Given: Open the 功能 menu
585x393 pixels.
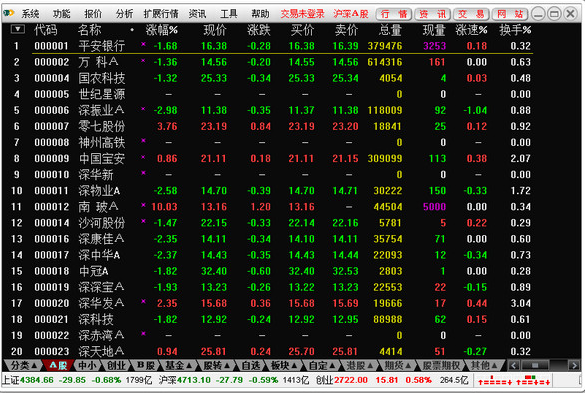Looking at the screenshot, I should click(x=62, y=14).
